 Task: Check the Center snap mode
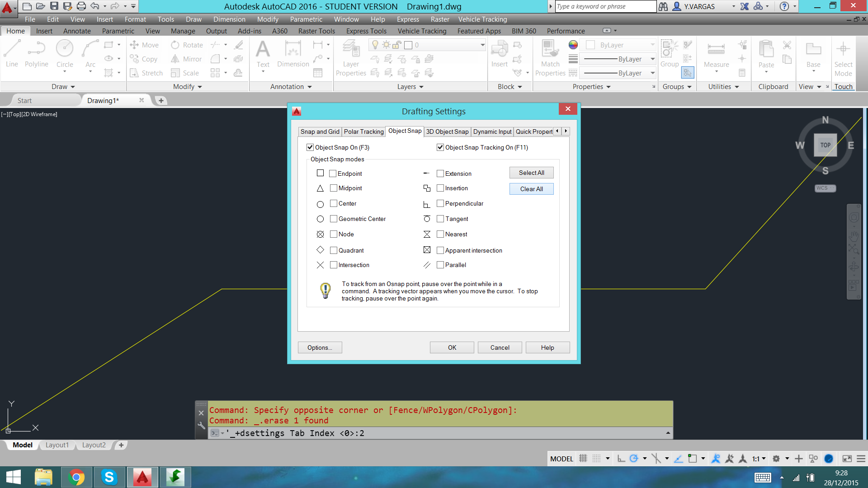point(334,203)
